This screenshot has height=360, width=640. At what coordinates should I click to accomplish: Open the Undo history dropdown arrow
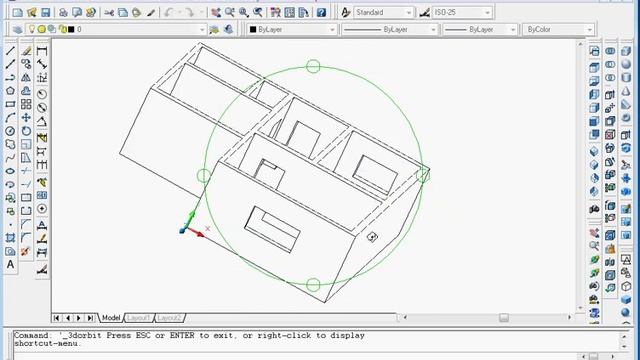tap(179, 13)
